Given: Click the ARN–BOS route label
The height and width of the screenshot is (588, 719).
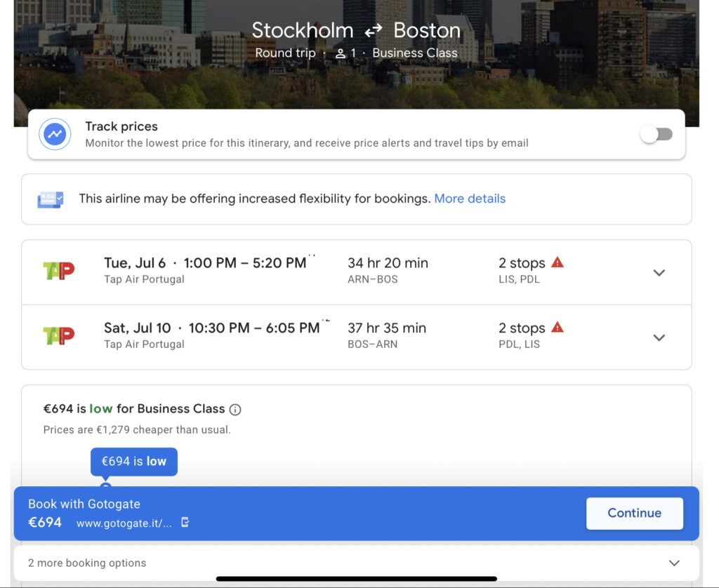Looking at the screenshot, I should (372, 279).
